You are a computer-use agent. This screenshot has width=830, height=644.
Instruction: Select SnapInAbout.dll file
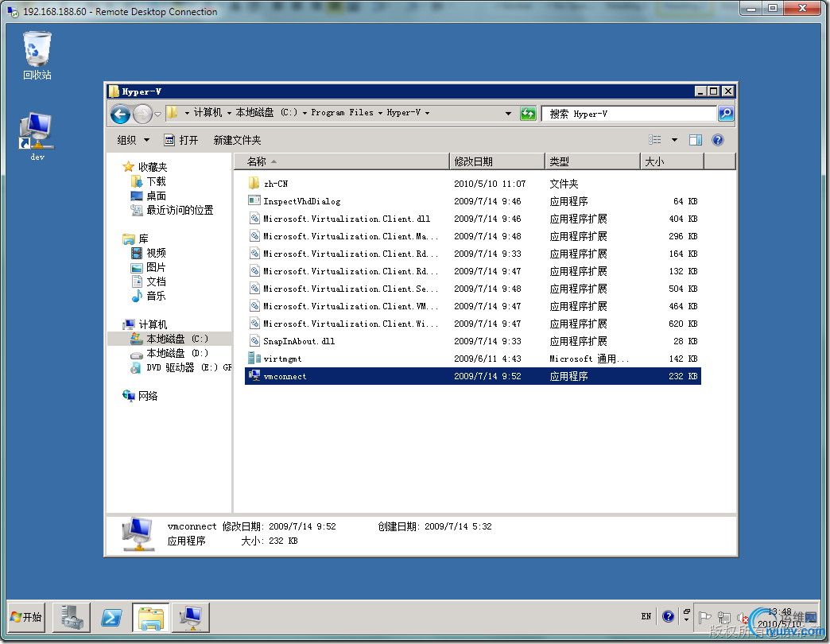coord(473,341)
